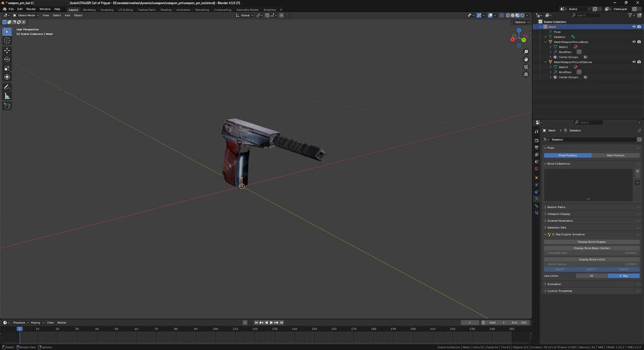Viewport: 644px width, 350px height.
Task: Click Display Bone Shapes button
Action: (591, 242)
